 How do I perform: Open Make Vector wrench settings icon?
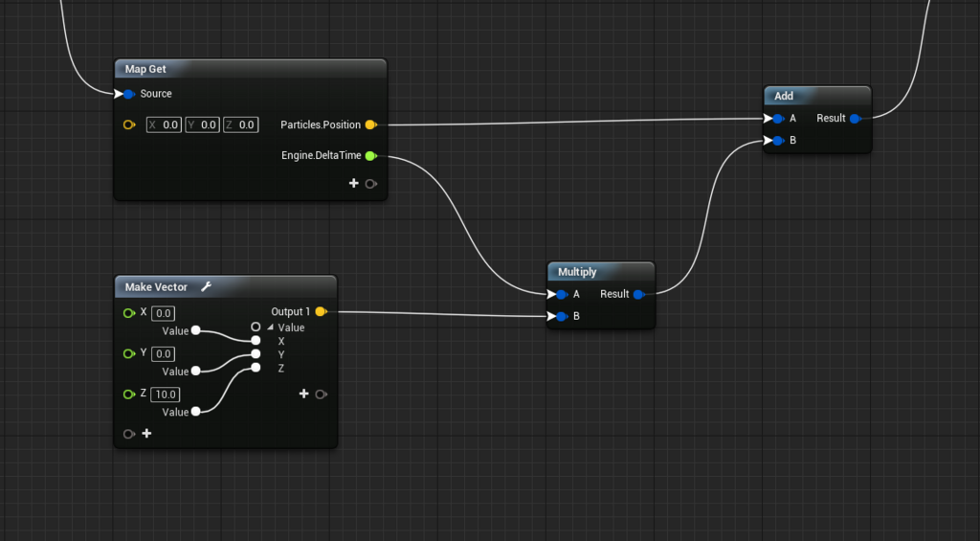(206, 286)
